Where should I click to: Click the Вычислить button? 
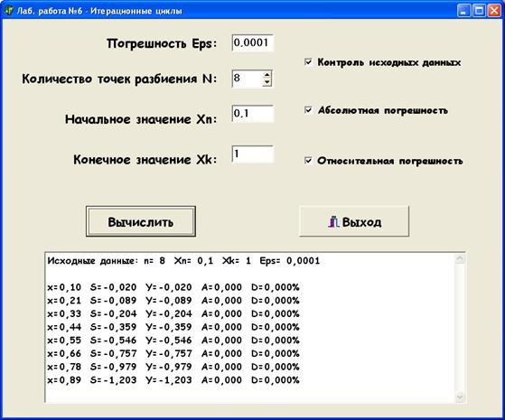point(141,221)
